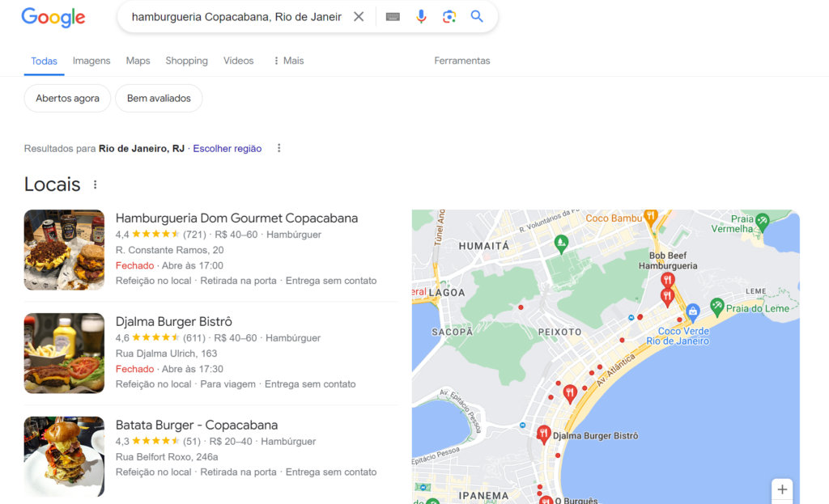The image size is (829, 504).
Task: Click the Escolher região link
Action: click(x=227, y=149)
